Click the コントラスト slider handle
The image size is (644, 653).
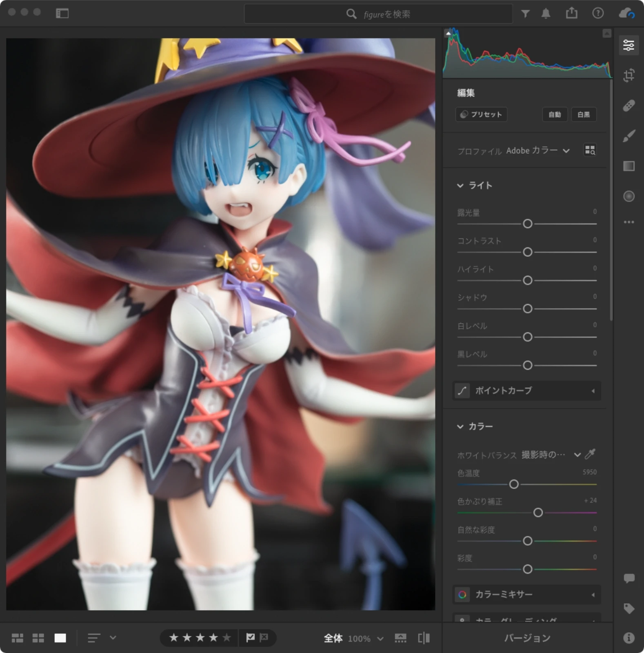tap(527, 252)
